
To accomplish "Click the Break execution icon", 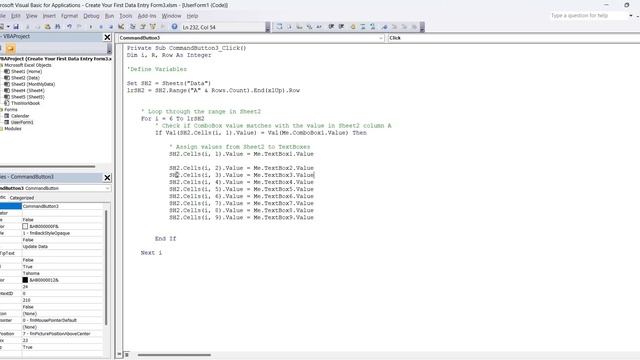I will pyautogui.click(x=101, y=27).
